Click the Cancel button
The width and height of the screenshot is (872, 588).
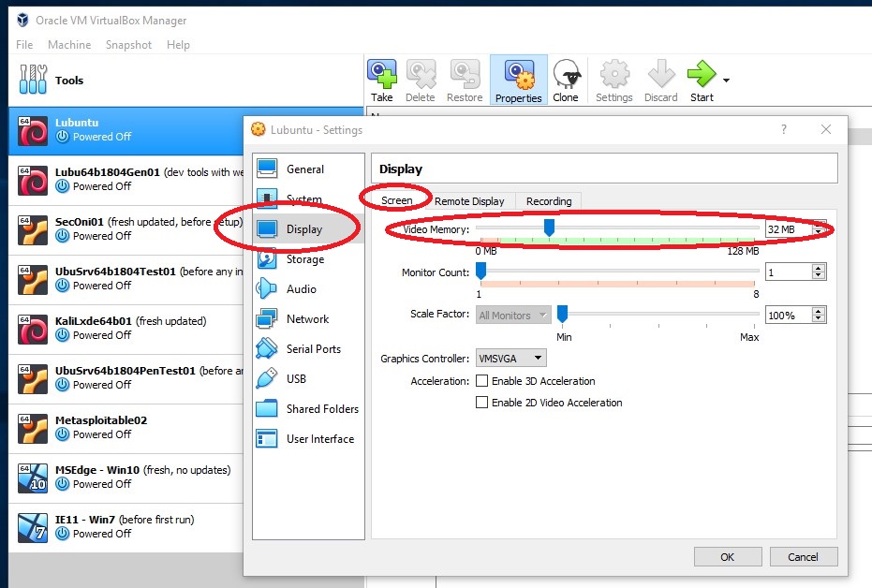803,556
